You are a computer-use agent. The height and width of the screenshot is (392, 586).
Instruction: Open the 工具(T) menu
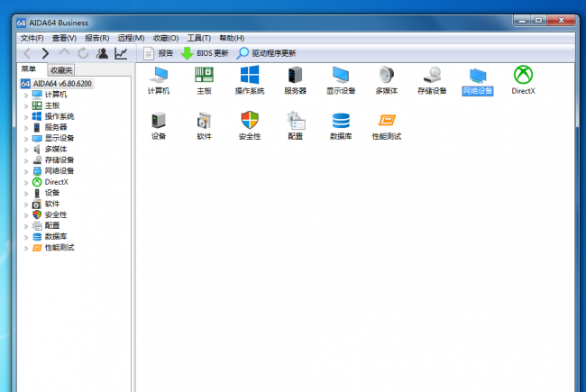(199, 38)
